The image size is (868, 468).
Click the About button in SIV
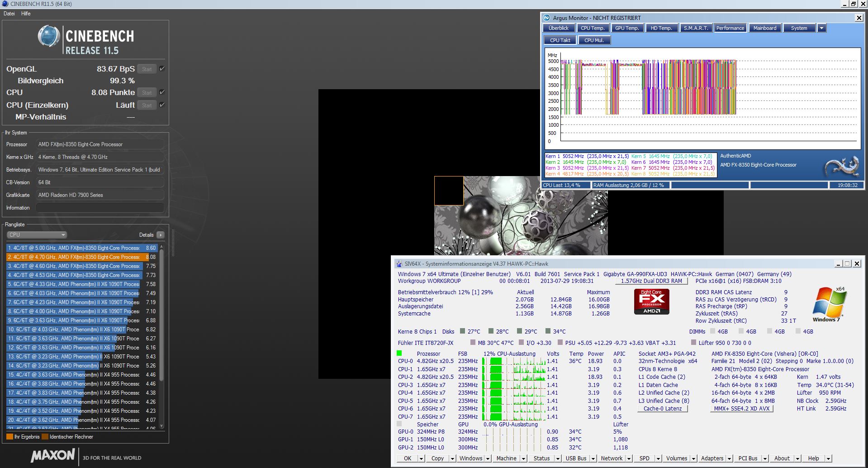click(782, 458)
